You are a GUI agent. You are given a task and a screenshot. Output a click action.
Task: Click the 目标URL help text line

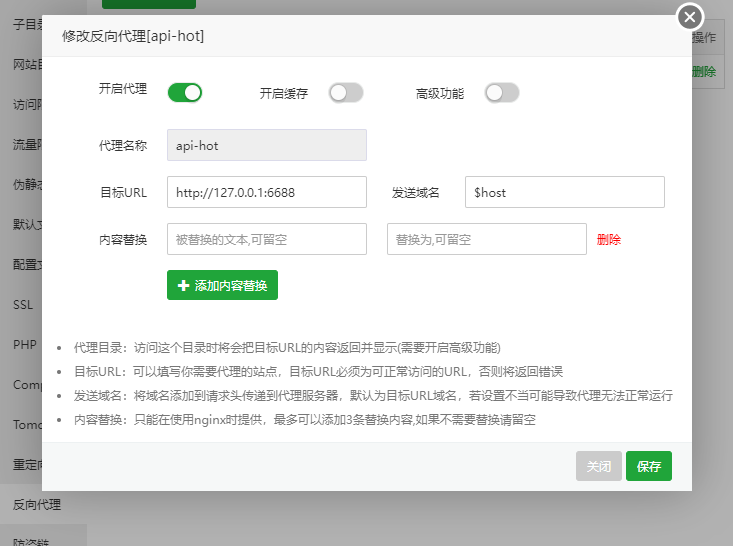[318, 372]
